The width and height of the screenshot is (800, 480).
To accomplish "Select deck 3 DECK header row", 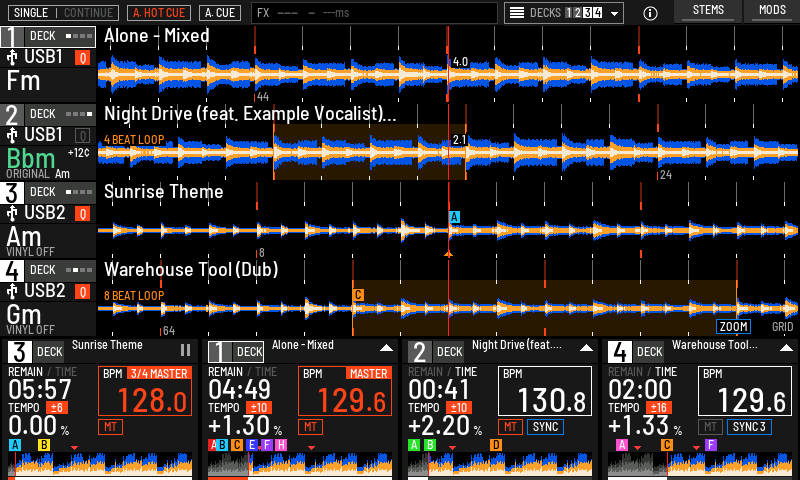I will coord(48,192).
